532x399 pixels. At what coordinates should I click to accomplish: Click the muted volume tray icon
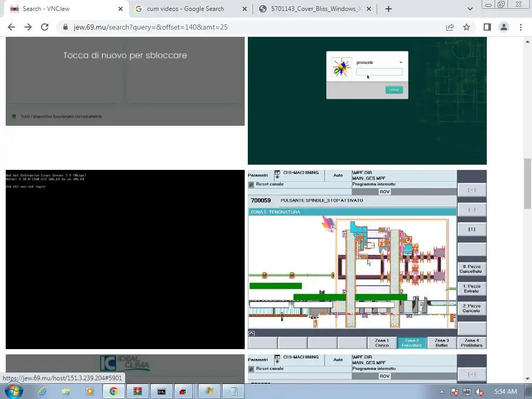click(x=480, y=392)
